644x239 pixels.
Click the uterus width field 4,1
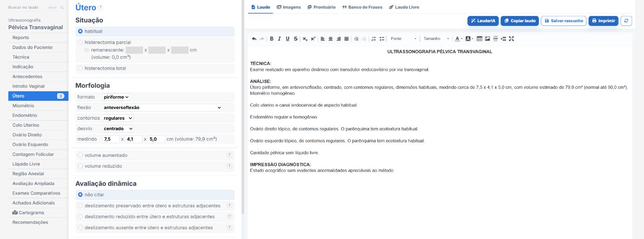pyautogui.click(x=134, y=139)
